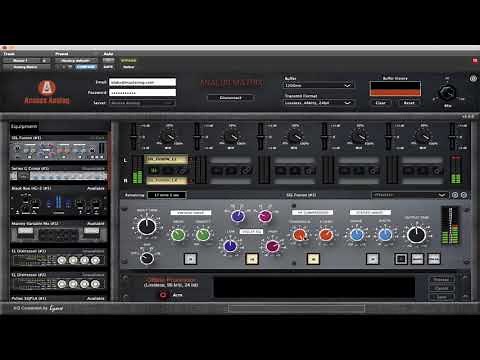Adjust the first slot's input level fader
480x360 pixels.
[134, 136]
